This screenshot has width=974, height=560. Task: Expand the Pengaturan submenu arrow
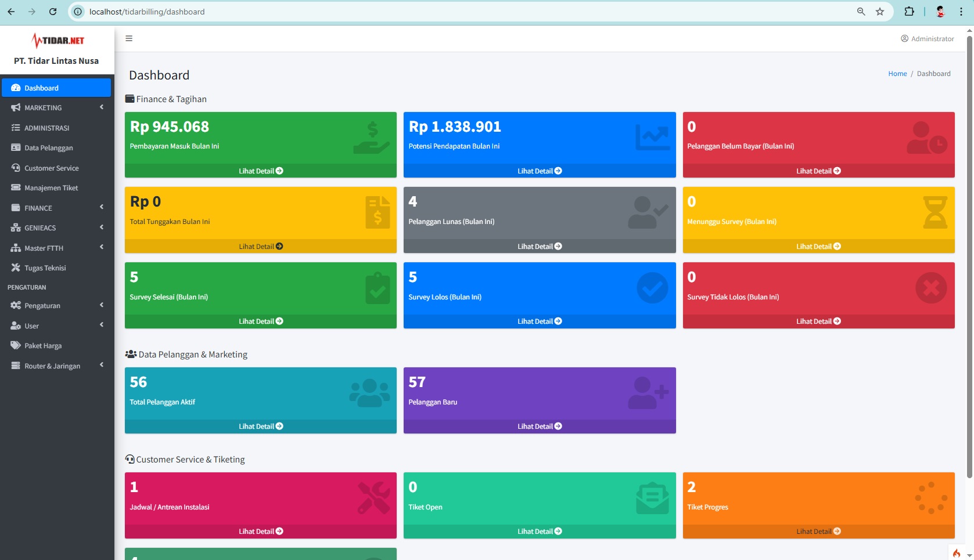[102, 305]
